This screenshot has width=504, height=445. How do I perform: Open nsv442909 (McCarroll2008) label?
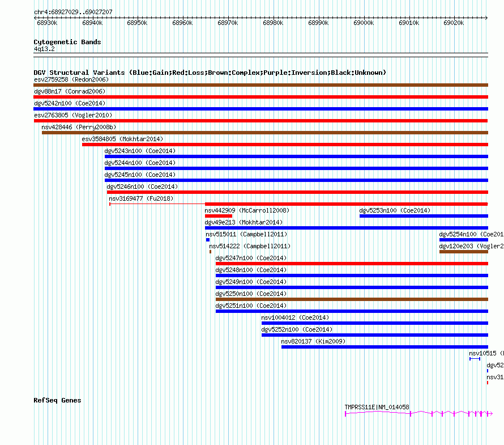(x=247, y=210)
